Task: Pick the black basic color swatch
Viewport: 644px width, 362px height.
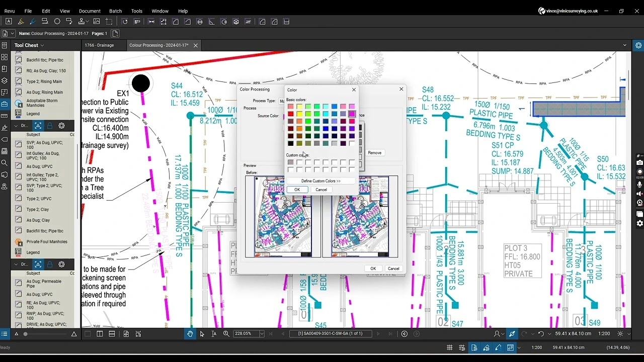Action: tap(290, 144)
